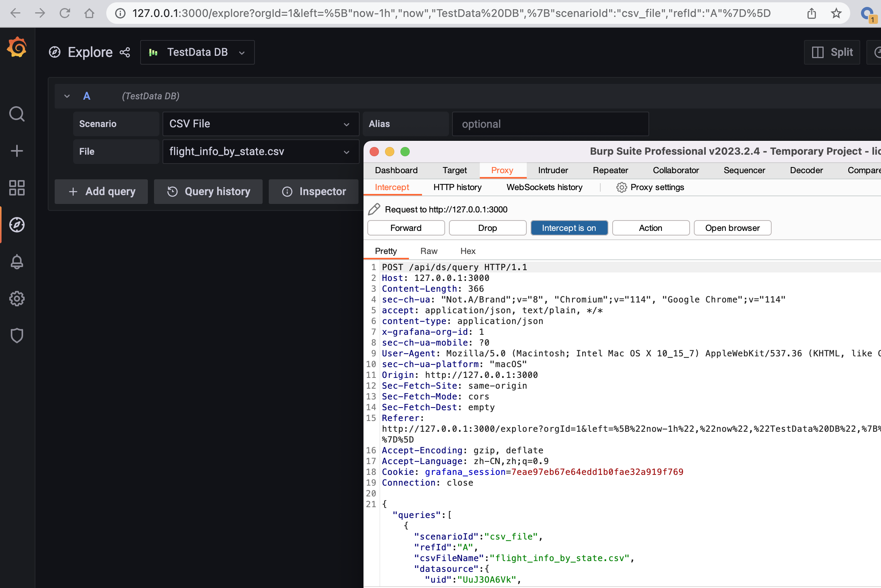
Task: Open Alerting via the bell icon
Action: point(17,262)
